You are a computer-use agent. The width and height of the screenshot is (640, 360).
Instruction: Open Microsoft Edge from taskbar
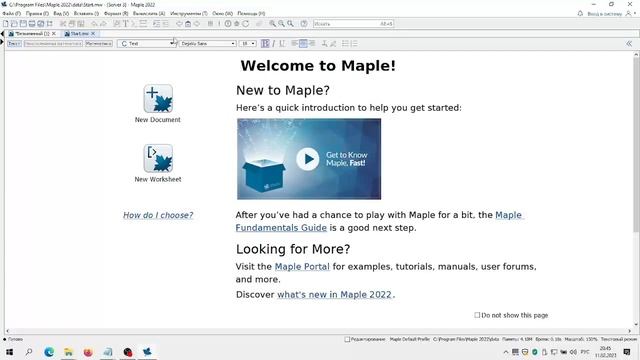coord(49,352)
